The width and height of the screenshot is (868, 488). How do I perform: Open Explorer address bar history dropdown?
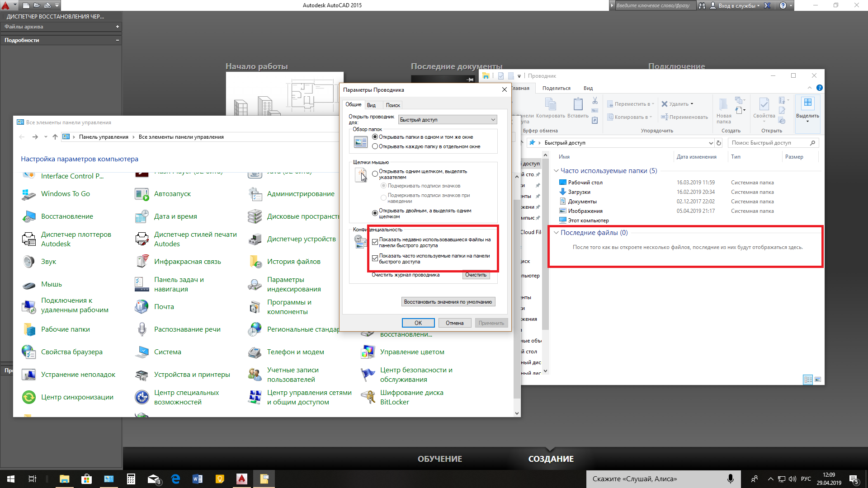711,143
